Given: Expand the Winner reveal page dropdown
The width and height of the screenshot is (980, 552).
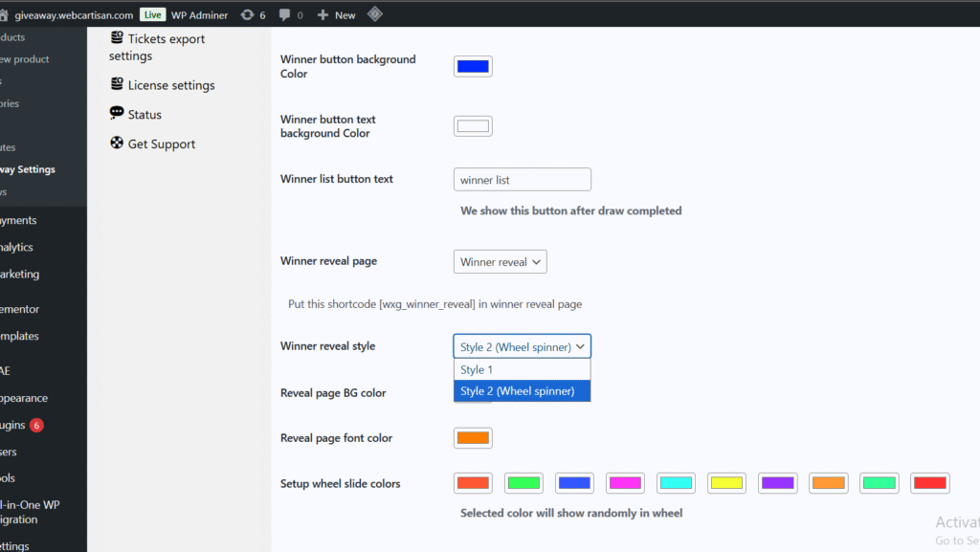Looking at the screenshot, I should click(500, 262).
